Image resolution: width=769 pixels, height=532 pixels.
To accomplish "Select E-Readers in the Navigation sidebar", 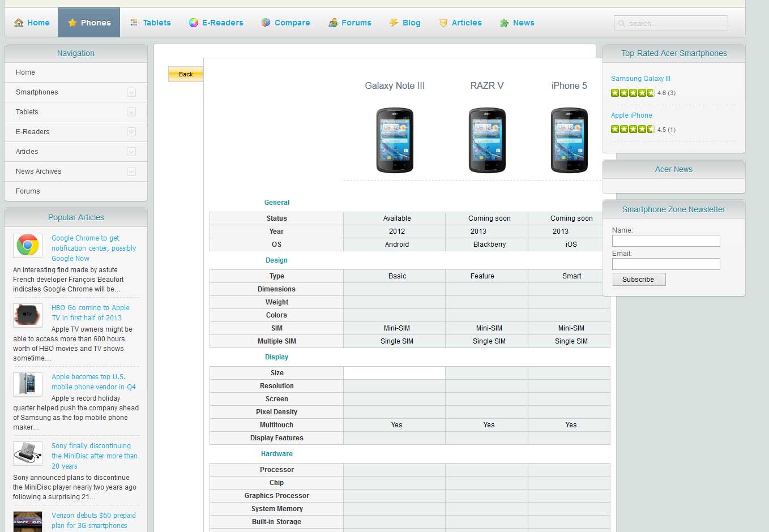I will pos(76,132).
